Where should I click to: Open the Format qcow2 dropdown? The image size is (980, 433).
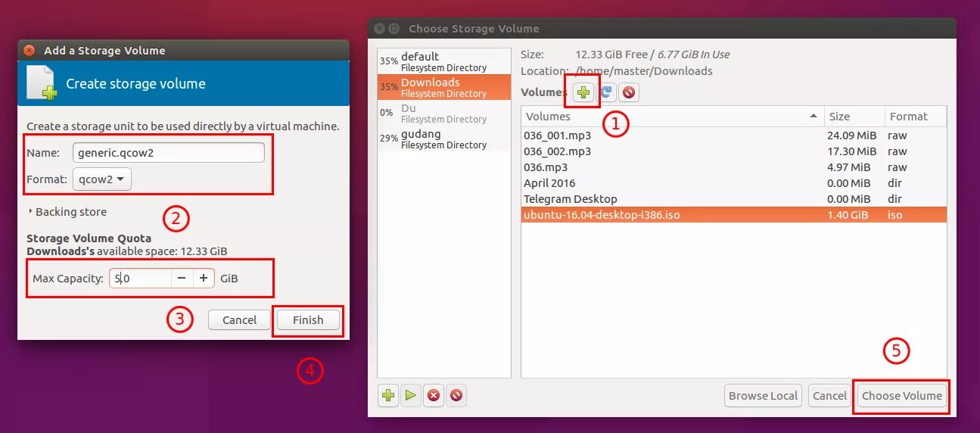click(x=102, y=179)
